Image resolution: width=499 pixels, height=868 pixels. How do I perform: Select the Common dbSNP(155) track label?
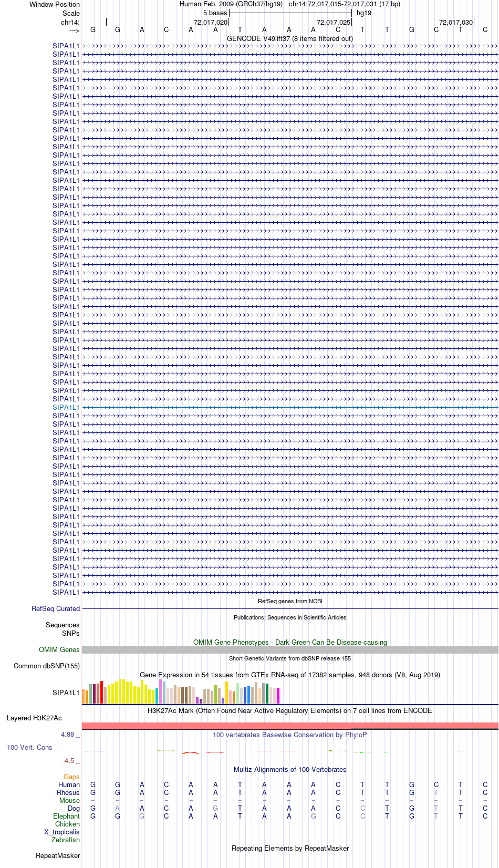[47, 666]
